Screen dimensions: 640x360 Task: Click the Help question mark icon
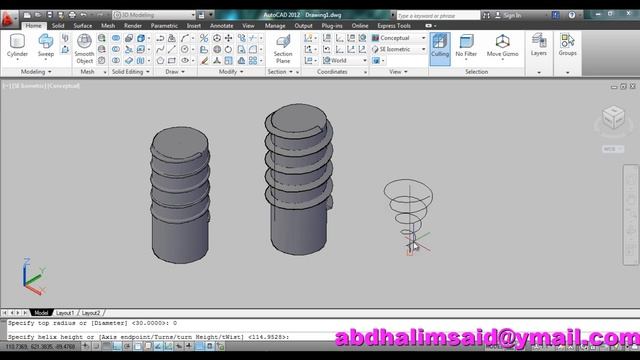[572, 15]
